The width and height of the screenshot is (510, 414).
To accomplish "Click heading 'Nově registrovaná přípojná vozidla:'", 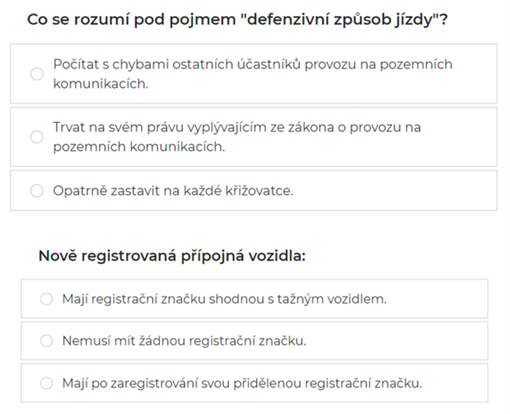I will point(172,256).
